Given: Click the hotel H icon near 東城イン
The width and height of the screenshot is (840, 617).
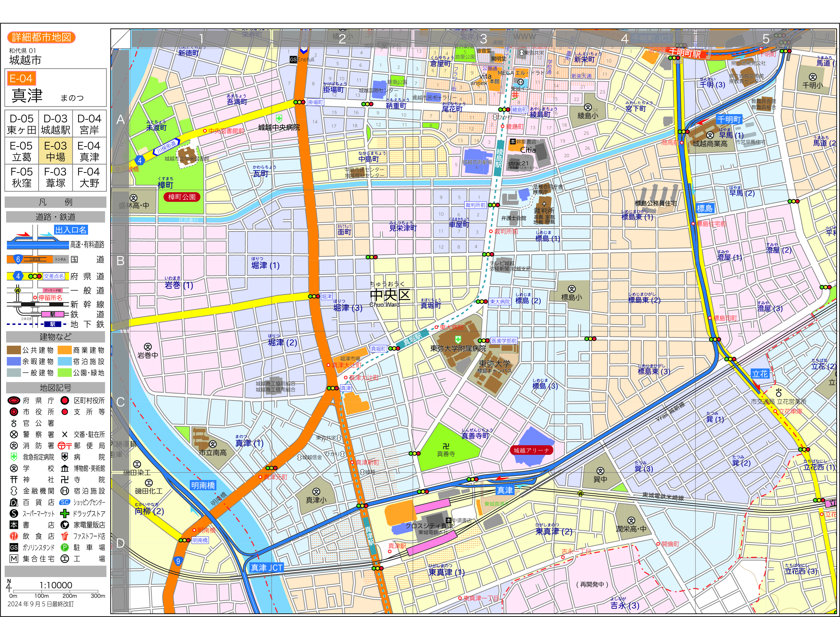Looking at the screenshot, I should point(520,82).
